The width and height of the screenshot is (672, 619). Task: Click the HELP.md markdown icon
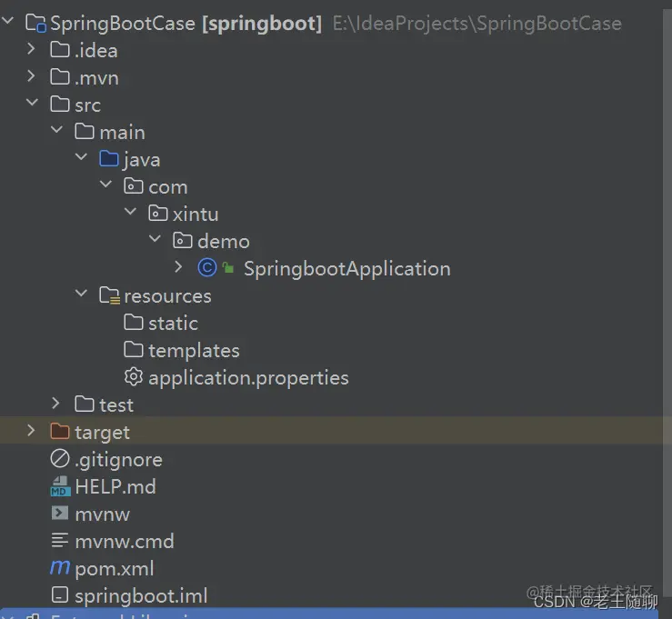point(60,486)
